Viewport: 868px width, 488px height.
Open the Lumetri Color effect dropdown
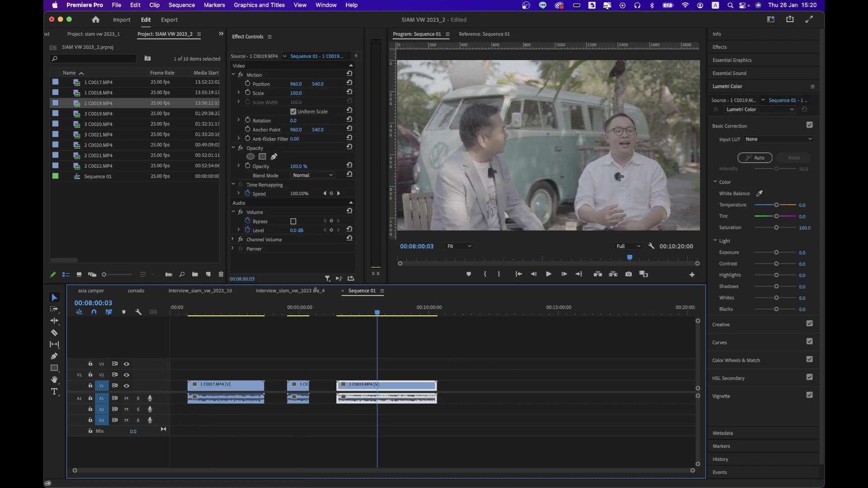pos(759,109)
